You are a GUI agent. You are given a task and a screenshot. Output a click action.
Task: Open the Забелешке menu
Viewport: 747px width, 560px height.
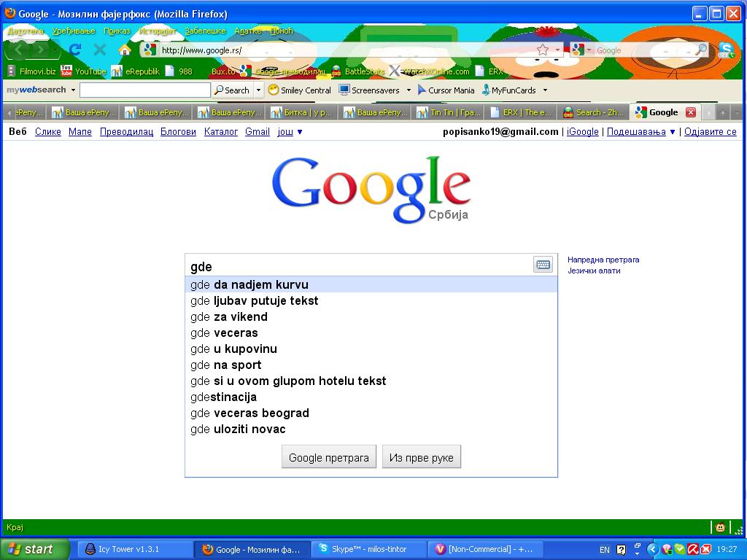coord(205,31)
